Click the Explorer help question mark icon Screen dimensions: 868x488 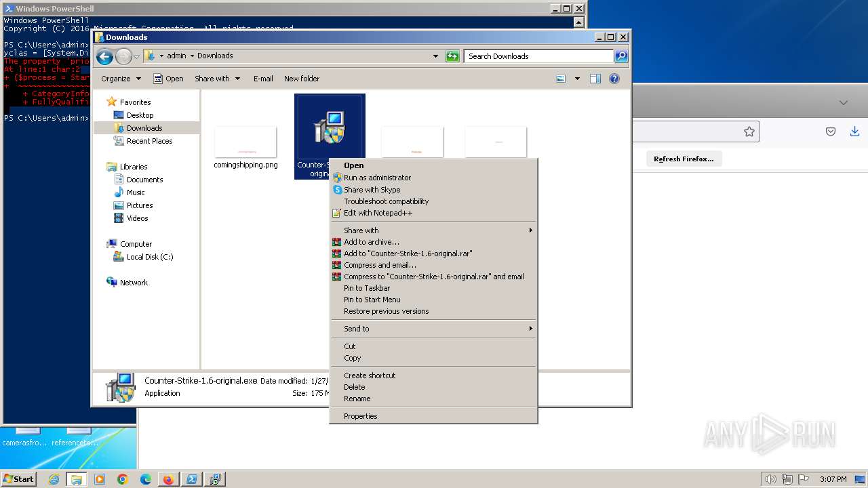[614, 79]
